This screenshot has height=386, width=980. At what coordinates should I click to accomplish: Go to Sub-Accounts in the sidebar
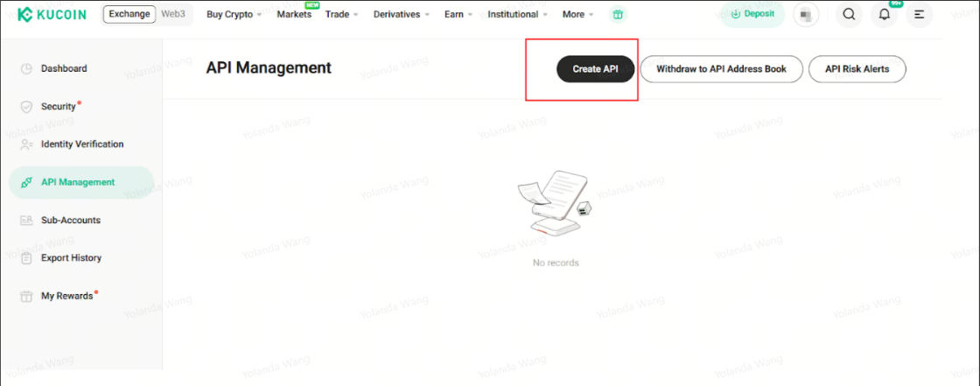pyautogui.click(x=70, y=221)
